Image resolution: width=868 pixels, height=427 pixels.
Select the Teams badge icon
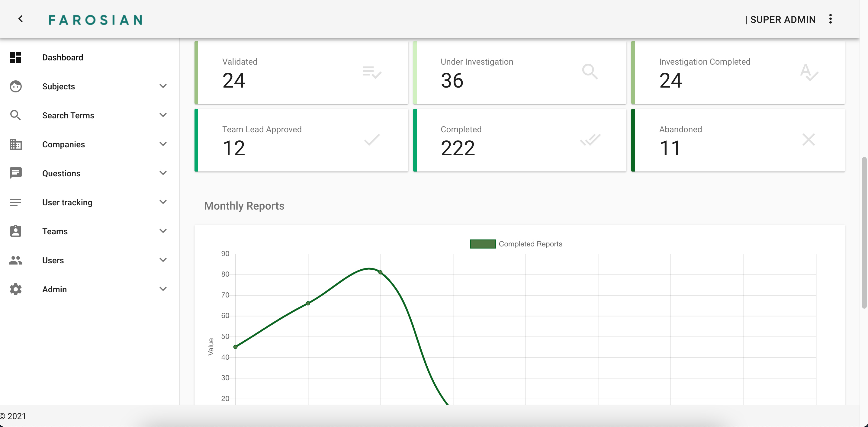[15, 231]
